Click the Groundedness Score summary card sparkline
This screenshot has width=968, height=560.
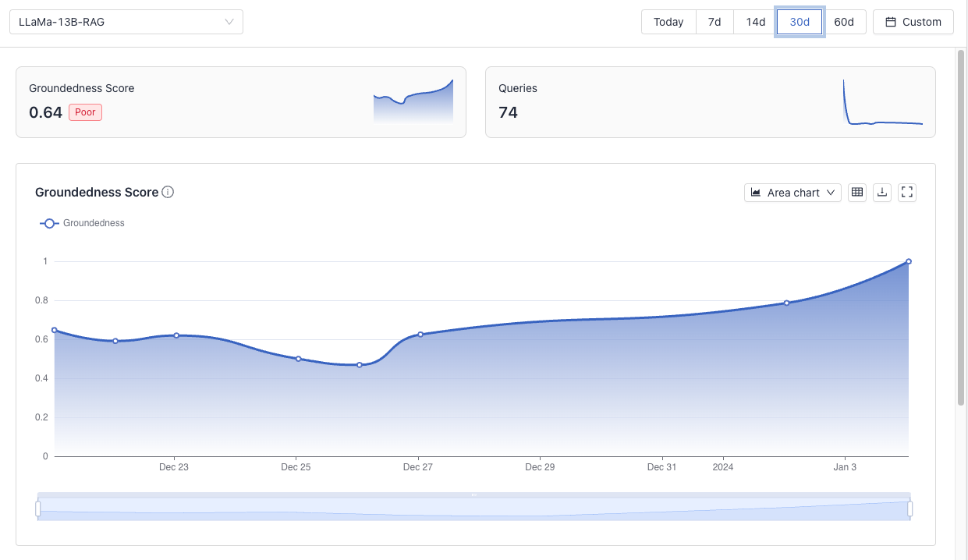coord(413,101)
